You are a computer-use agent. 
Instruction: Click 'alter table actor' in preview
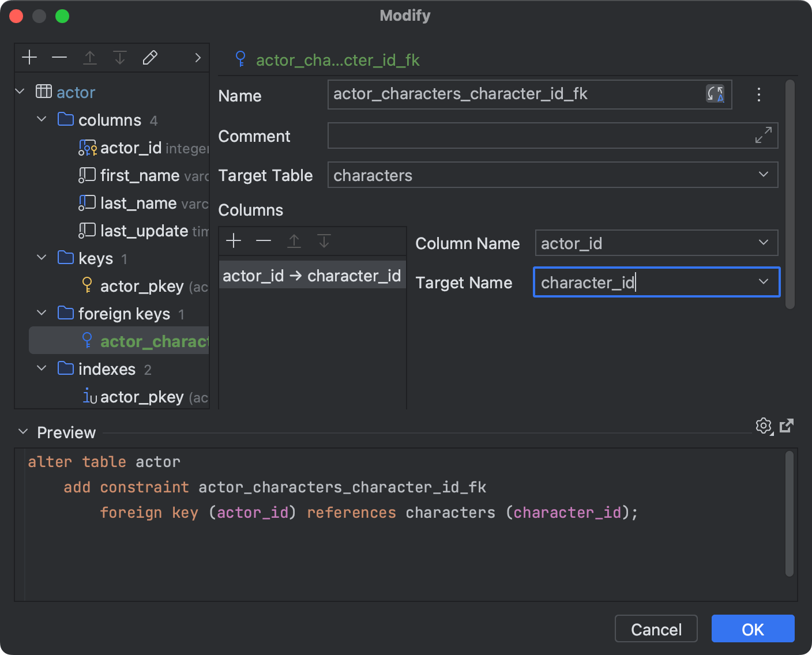104,462
